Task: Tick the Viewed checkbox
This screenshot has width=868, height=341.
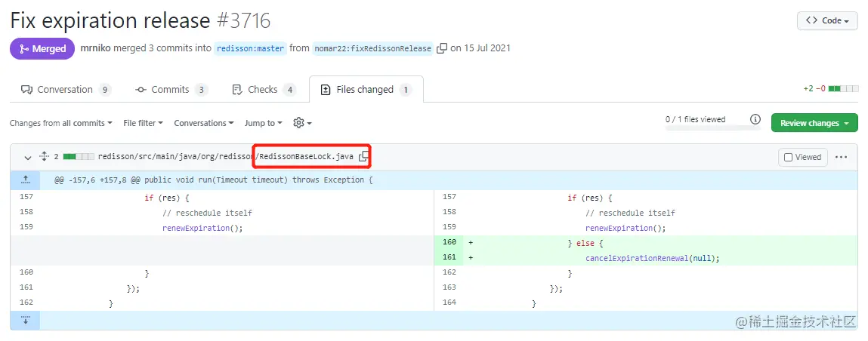Action: tap(788, 158)
